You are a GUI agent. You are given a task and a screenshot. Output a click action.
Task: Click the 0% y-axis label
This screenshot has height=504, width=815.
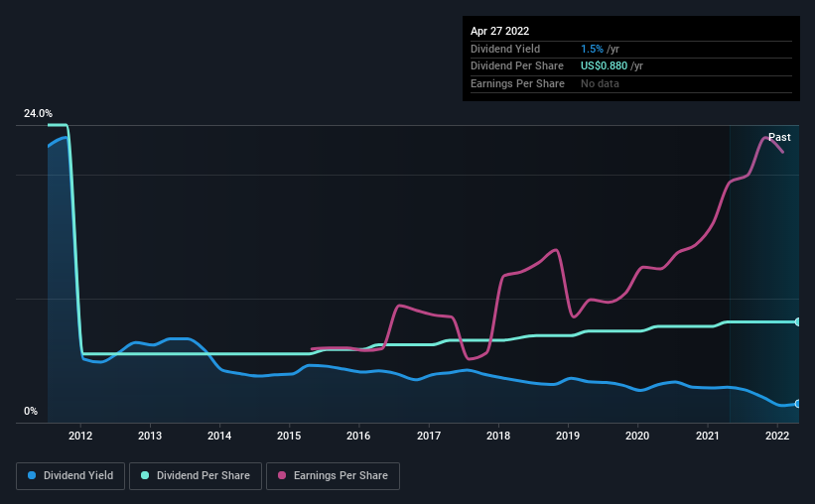point(31,411)
